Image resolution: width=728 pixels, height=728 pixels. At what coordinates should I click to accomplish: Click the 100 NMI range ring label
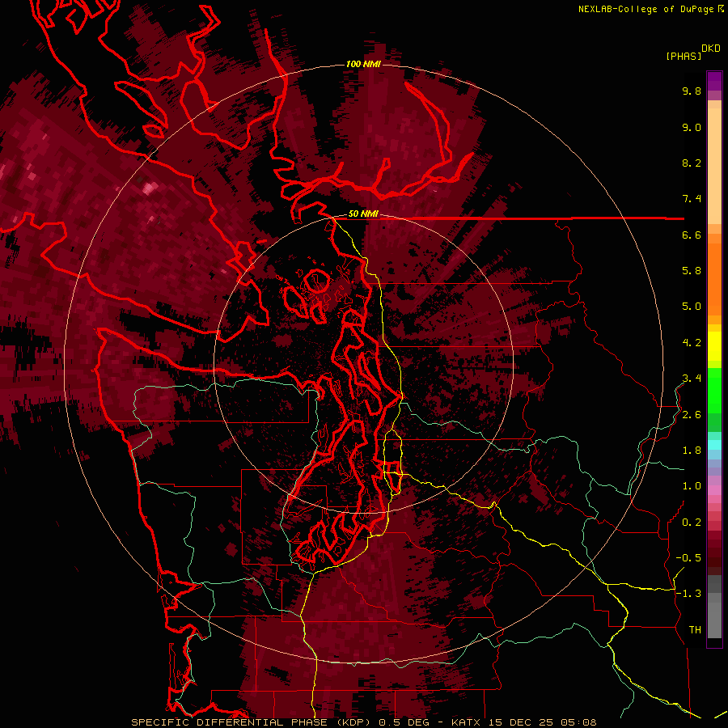(363, 64)
